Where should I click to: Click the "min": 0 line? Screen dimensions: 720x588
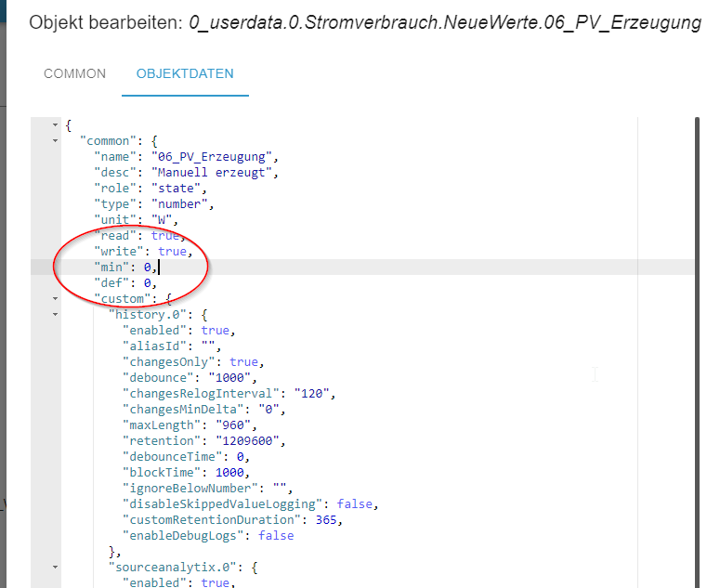(125, 268)
